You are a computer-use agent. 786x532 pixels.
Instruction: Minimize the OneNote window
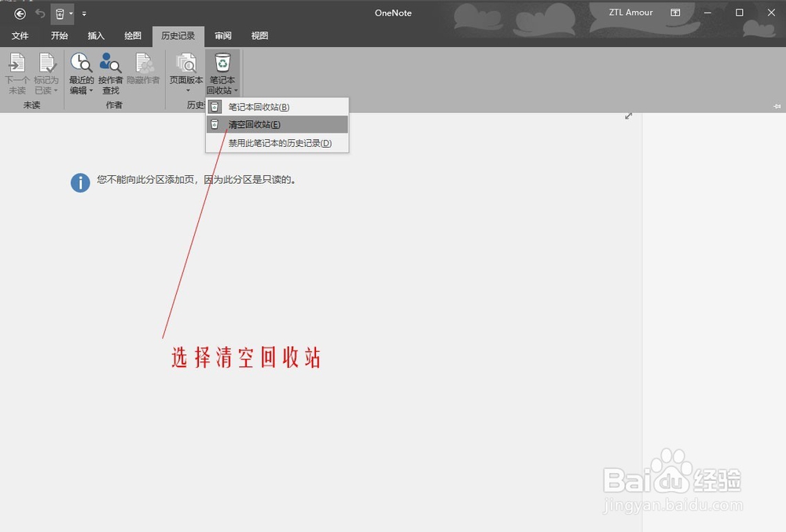[708, 13]
